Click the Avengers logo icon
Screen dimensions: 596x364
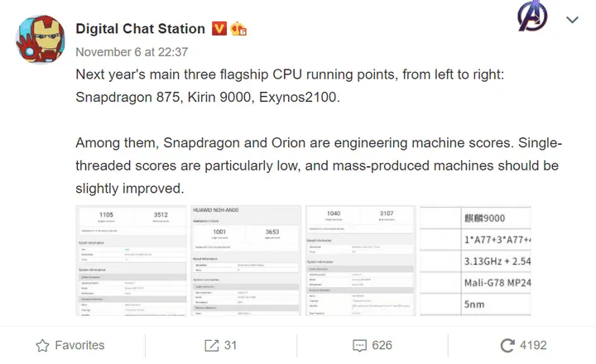(x=533, y=18)
